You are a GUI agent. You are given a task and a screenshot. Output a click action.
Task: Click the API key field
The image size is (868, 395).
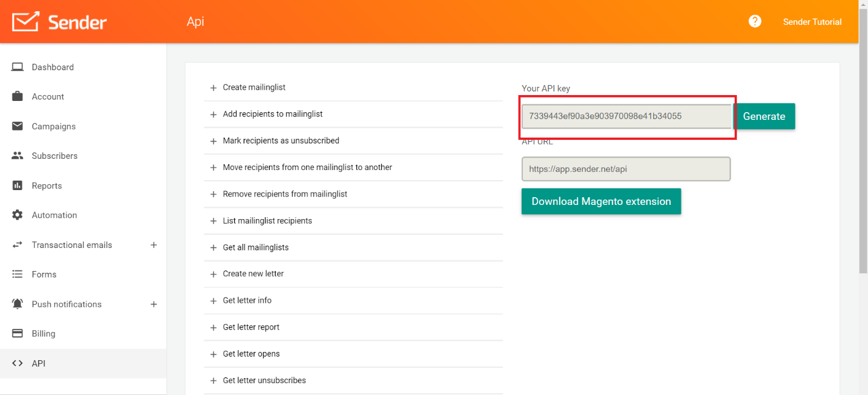tap(627, 116)
